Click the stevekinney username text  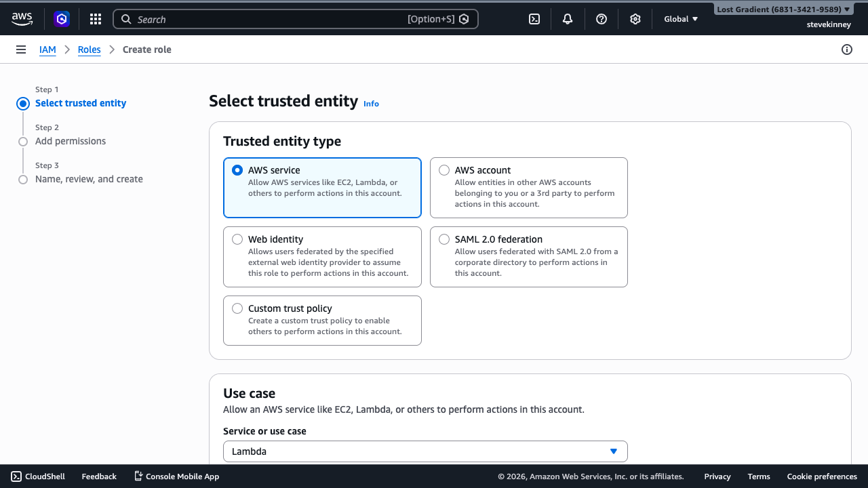pos(828,24)
